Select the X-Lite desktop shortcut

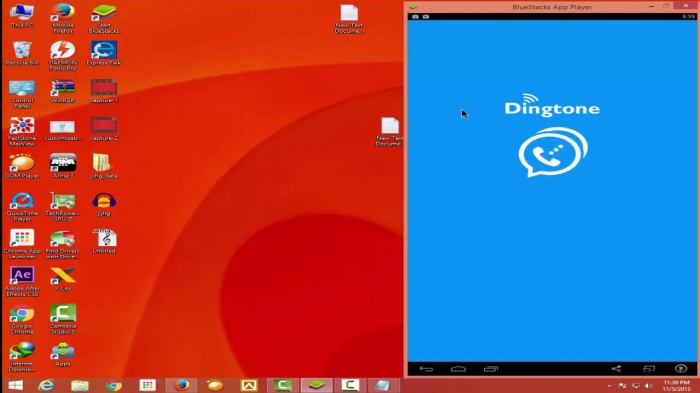62,279
